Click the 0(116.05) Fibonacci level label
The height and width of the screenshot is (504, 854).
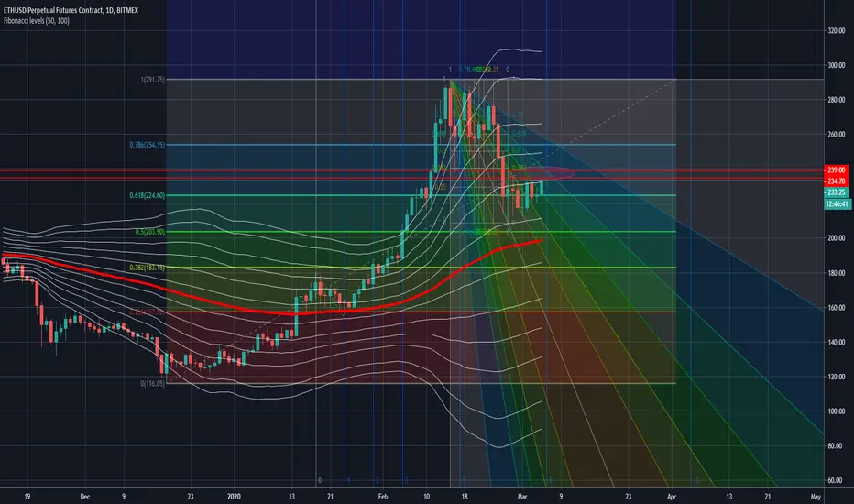point(152,384)
